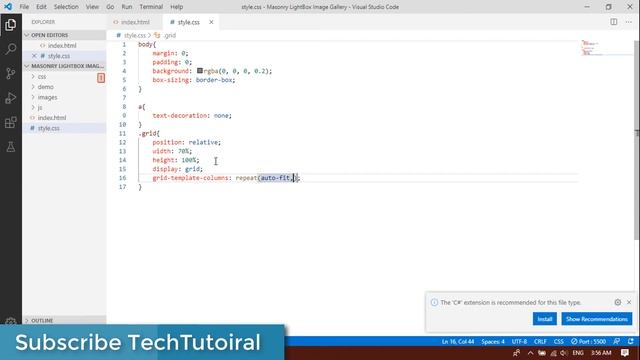640x360 pixels.
Task: Open the Go menu
Action: pyautogui.click(x=110, y=7)
